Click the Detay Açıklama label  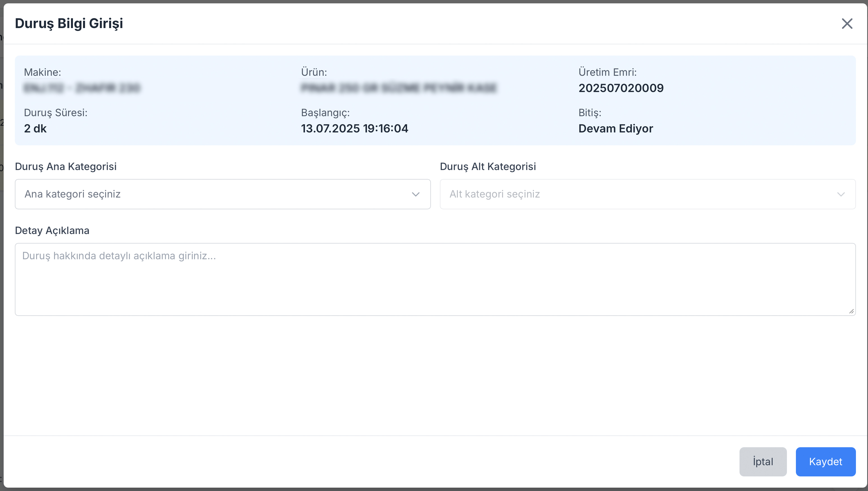click(52, 231)
